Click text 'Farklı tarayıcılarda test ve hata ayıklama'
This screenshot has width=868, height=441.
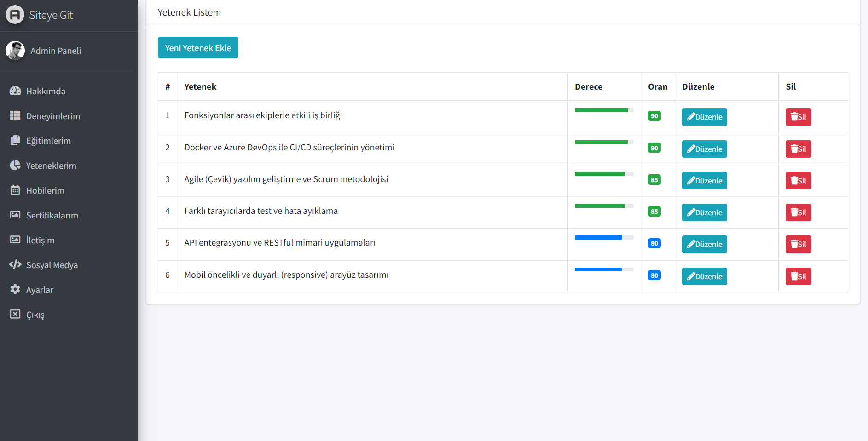261,211
